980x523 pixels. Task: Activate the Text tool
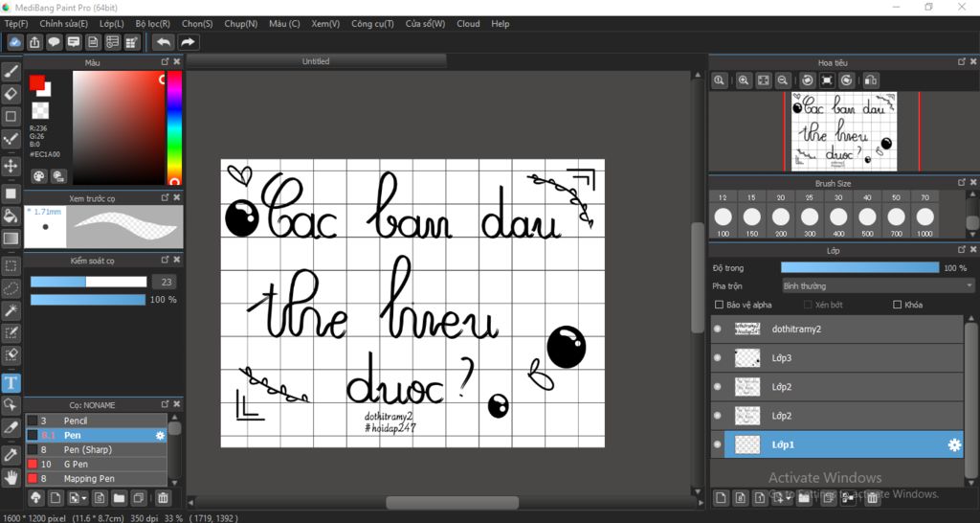click(11, 382)
